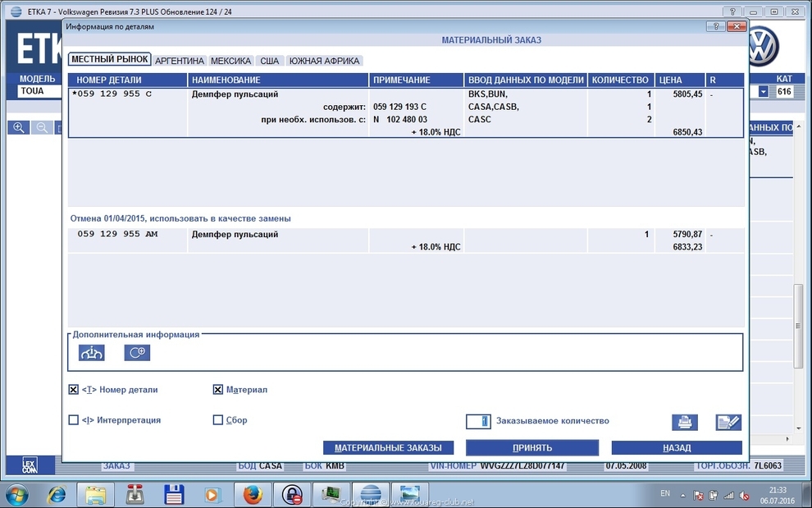
Task: Switch to the США tab
Action: (269, 61)
